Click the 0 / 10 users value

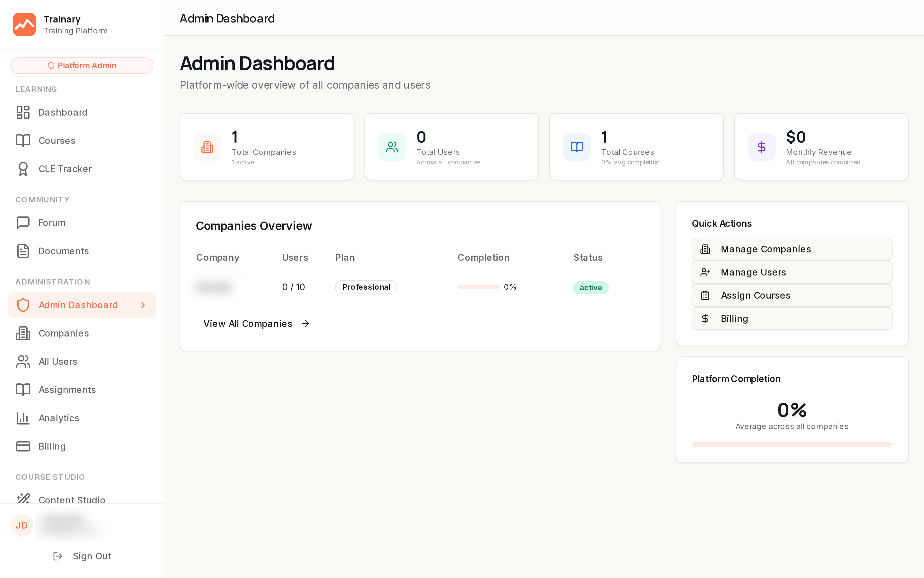[294, 287]
